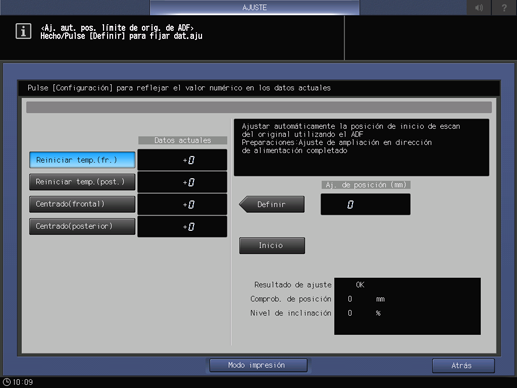The width and height of the screenshot is (517, 388).
Task: Select Reiniciar temp.(fr.) option
Action: (82, 160)
